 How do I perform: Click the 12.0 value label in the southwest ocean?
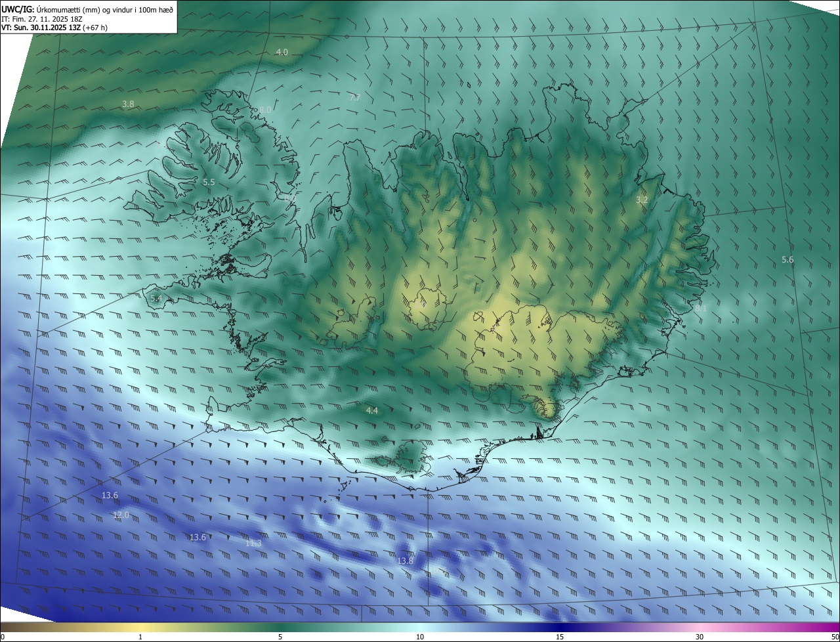point(121,515)
